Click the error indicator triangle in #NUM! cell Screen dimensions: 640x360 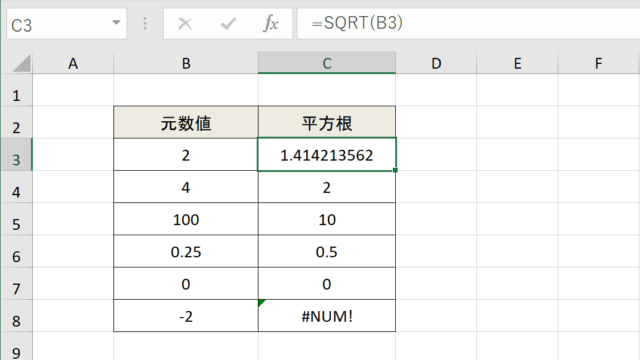pos(262,302)
